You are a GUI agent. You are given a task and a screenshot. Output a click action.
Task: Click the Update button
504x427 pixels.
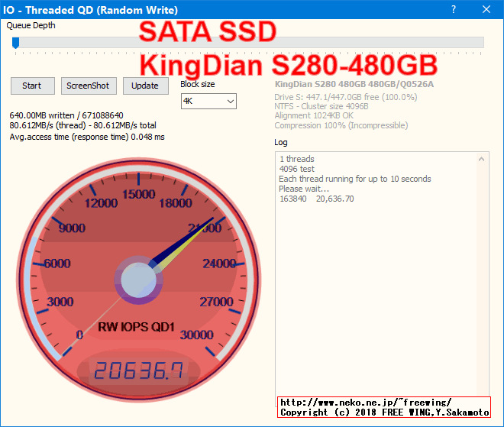146,86
